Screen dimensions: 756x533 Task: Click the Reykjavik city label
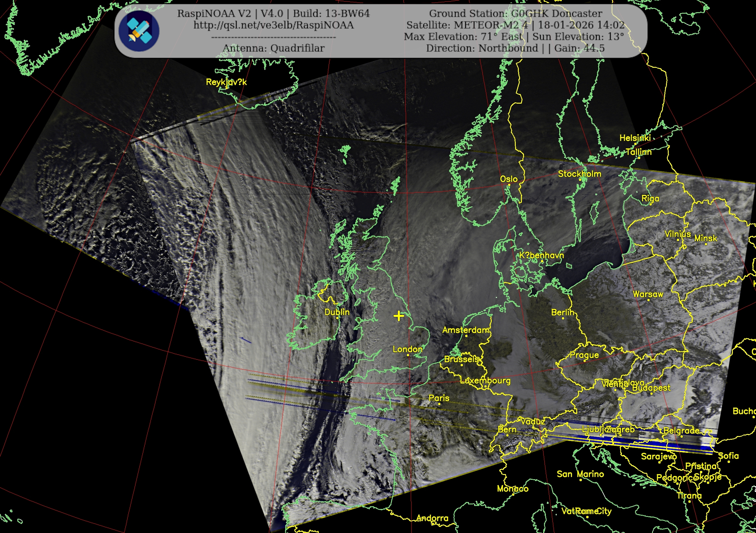click(x=226, y=82)
